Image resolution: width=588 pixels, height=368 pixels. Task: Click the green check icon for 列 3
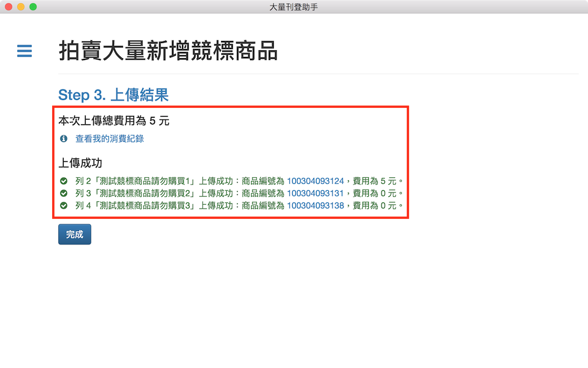click(x=64, y=193)
